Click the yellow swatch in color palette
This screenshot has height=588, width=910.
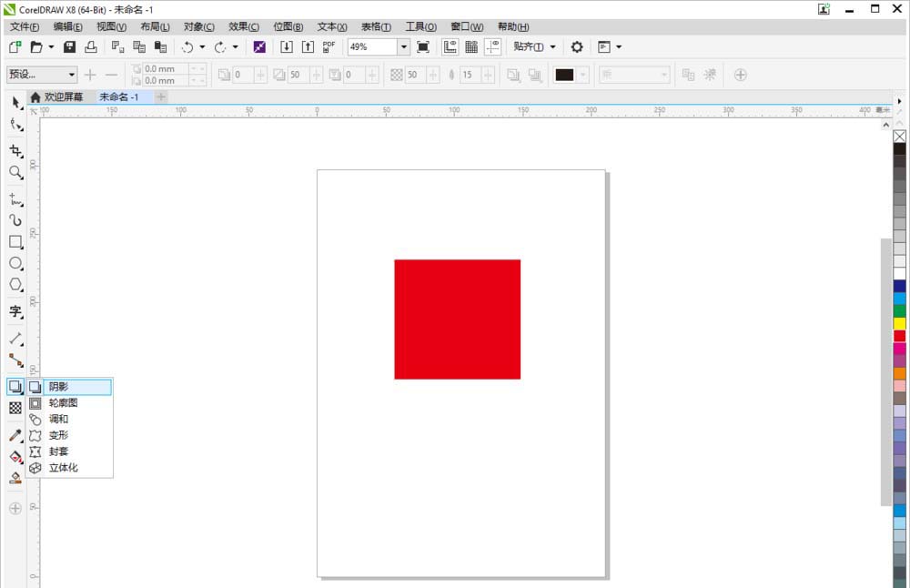899,323
